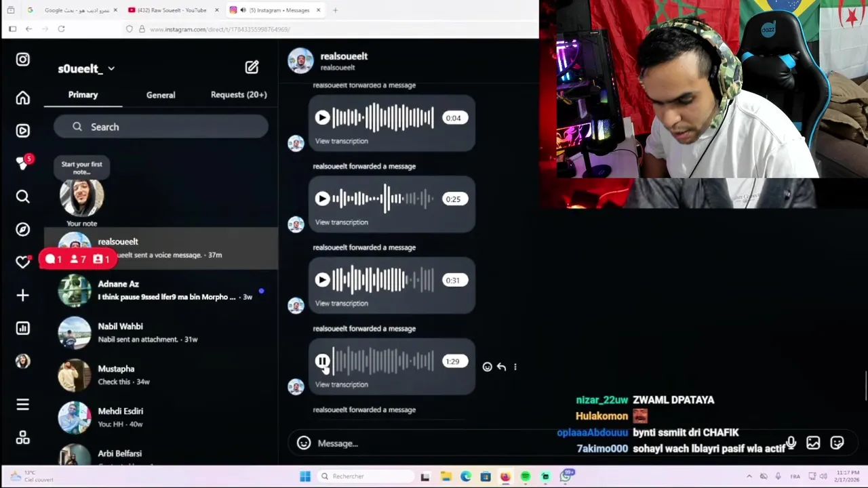Screen dimensions: 868x488
Task: View transcription of 1:29 voice message
Action: (341, 385)
